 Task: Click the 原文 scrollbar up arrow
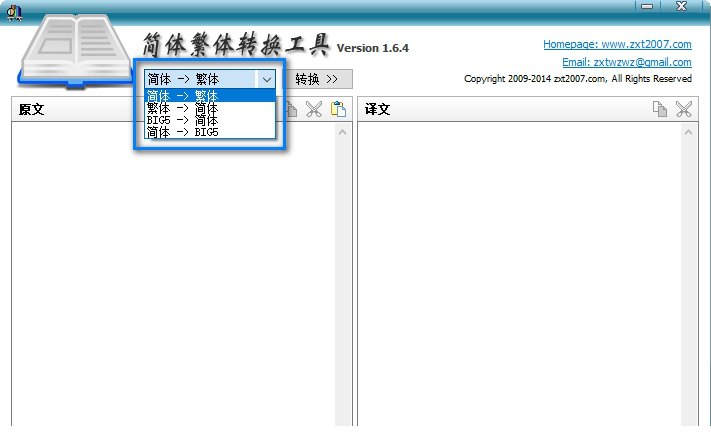[342, 132]
